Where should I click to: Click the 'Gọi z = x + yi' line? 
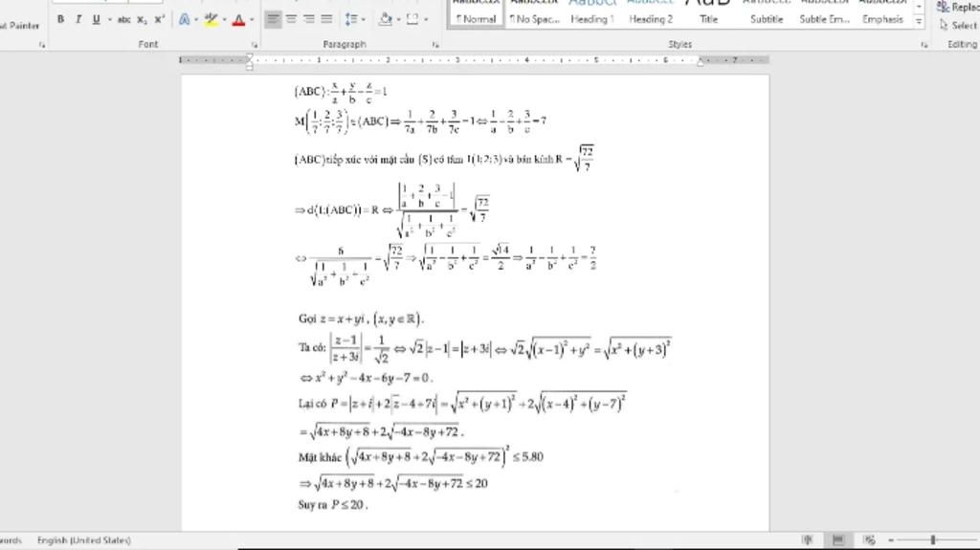(361, 319)
